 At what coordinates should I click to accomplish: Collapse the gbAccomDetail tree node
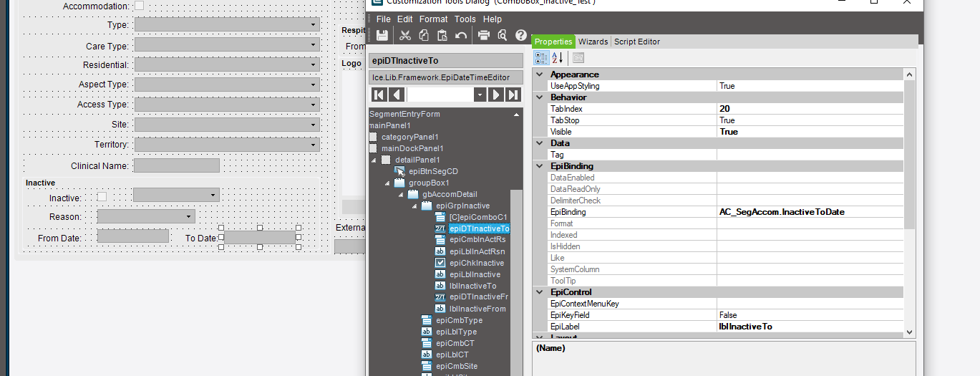[x=401, y=194]
